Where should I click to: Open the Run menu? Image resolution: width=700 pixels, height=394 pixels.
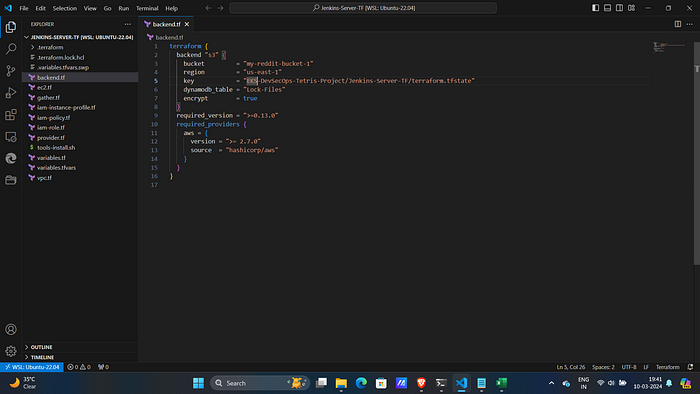124,8
